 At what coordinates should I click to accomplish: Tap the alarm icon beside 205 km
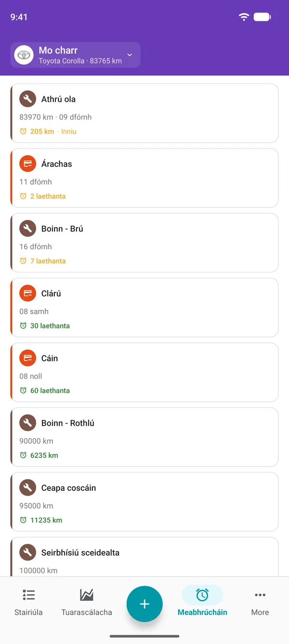23,131
